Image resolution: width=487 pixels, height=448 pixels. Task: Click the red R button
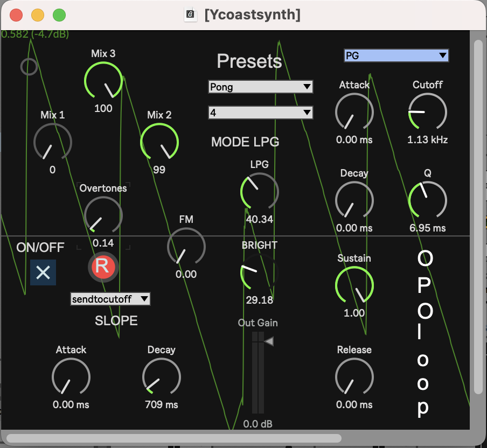click(x=103, y=267)
